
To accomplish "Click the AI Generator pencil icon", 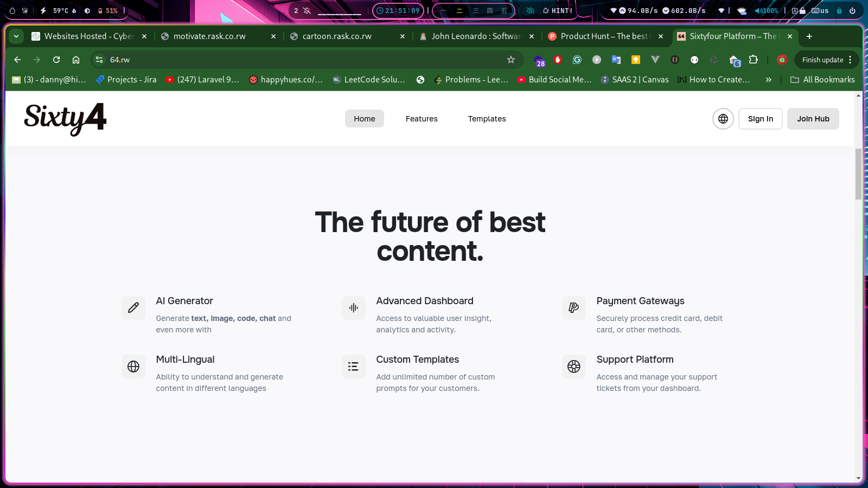I will point(133,308).
